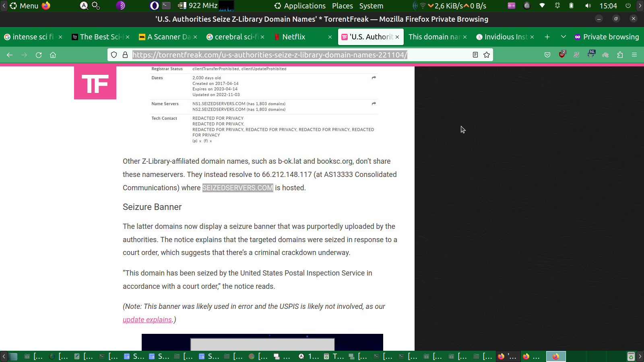The height and width of the screenshot is (362, 644).
Task: Open the Applications menu
Action: pyautogui.click(x=300, y=6)
